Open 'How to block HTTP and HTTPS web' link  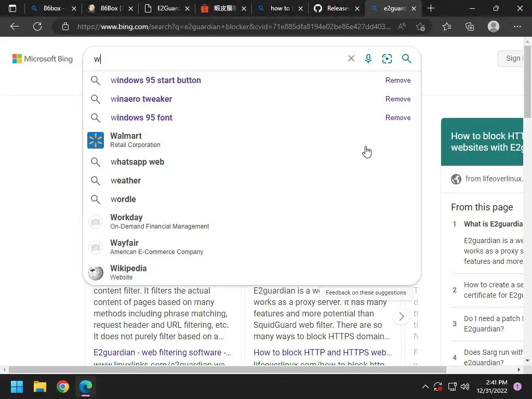coord(322,352)
